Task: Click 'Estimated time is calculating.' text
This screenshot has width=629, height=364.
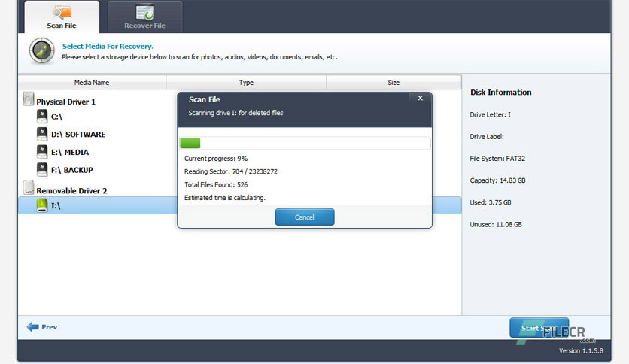Action: (x=225, y=198)
